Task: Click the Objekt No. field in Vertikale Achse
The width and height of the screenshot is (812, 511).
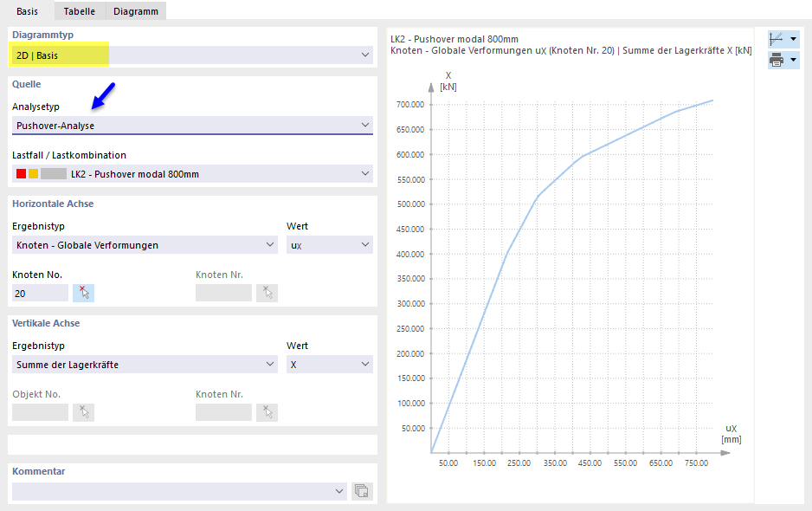Action: [x=40, y=412]
